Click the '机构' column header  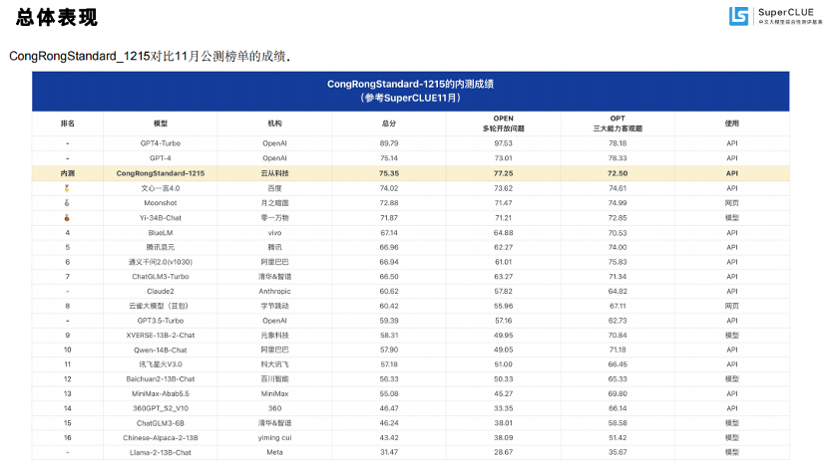tap(275, 124)
